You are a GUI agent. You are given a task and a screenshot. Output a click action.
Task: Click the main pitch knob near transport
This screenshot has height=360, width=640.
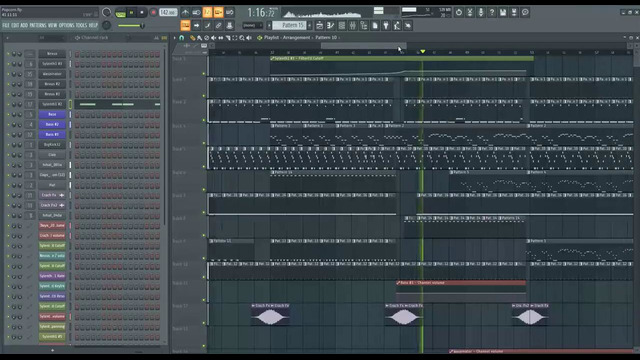(107, 25)
